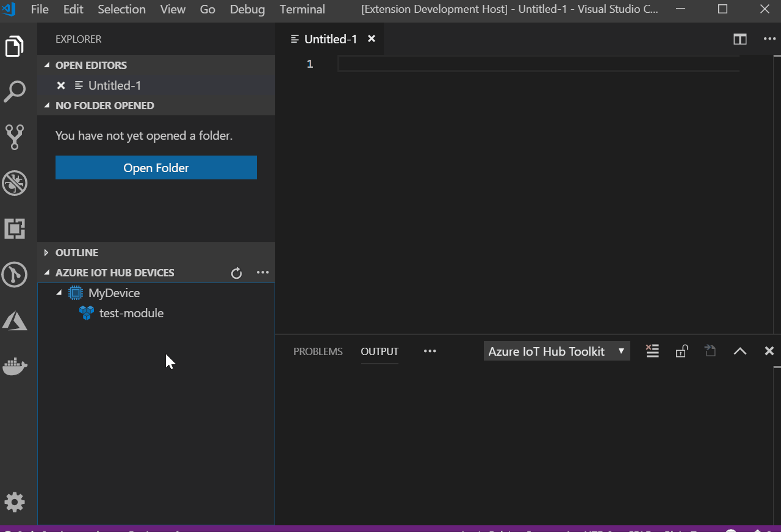Close the bottom Output panel

tap(769, 351)
